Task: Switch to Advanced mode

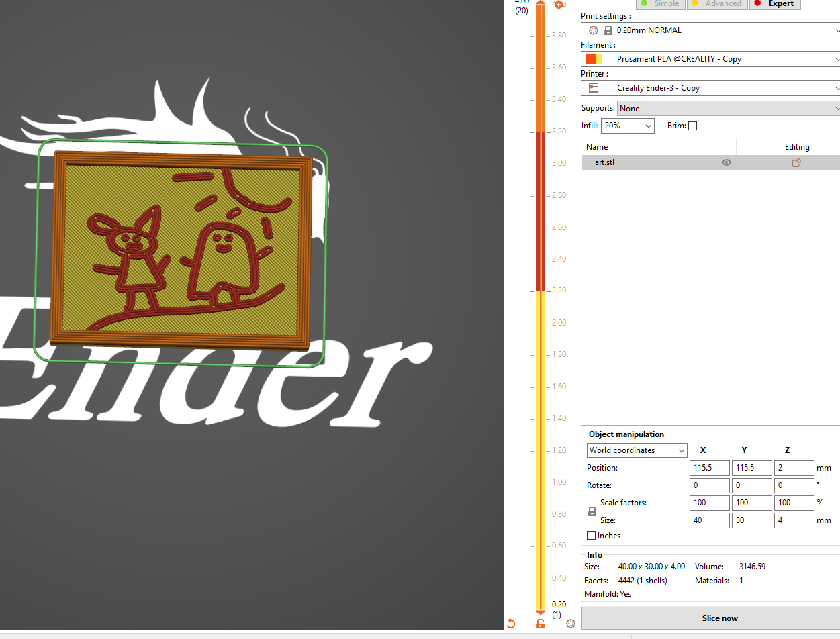Action: point(716,3)
